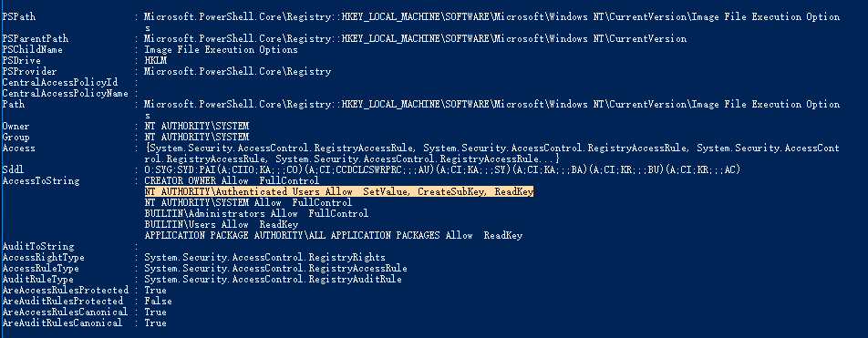Click the AreAccessRulesProtected True value

156,291
